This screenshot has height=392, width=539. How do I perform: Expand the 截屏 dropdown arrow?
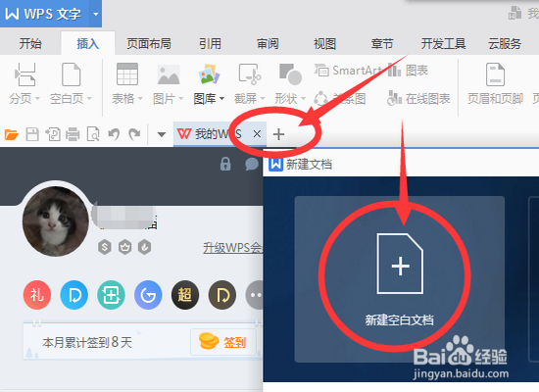[263, 99]
